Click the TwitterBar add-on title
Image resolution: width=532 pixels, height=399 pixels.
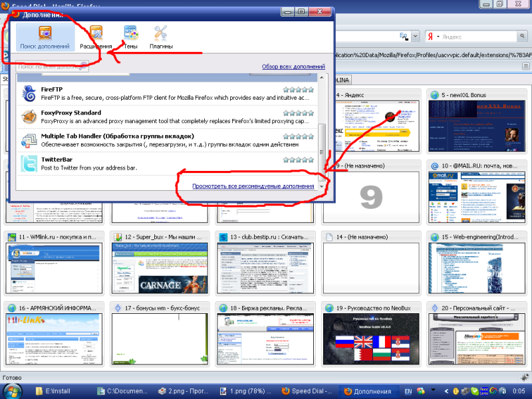[x=57, y=160]
